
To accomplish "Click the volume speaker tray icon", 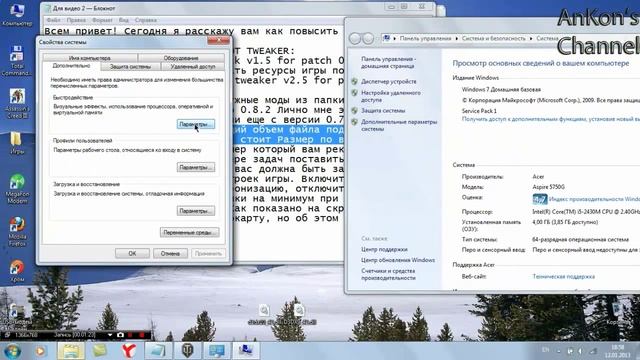I will [581, 351].
